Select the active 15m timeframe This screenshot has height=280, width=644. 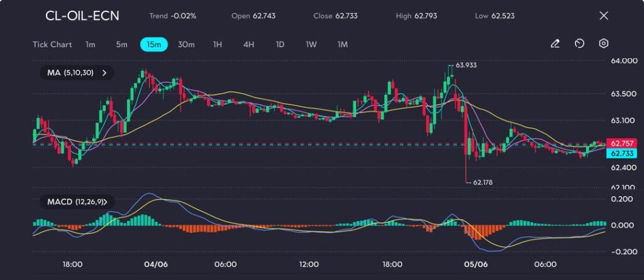coord(153,45)
